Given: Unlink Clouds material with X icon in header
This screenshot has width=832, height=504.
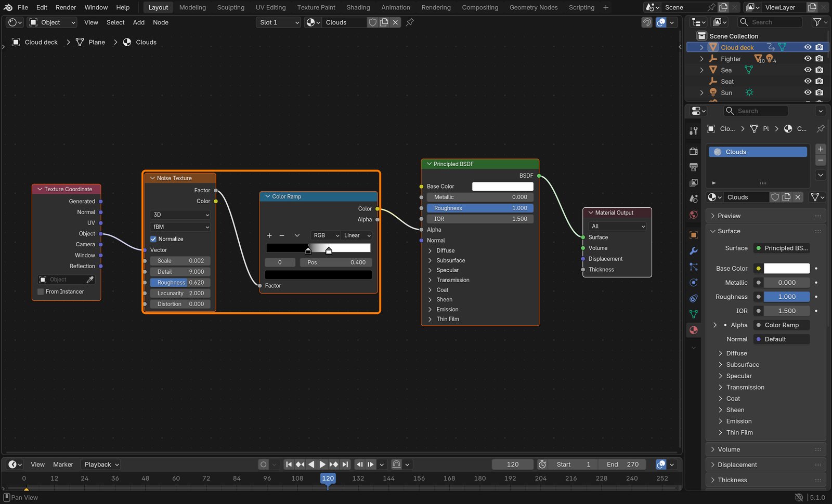Looking at the screenshot, I should (395, 22).
